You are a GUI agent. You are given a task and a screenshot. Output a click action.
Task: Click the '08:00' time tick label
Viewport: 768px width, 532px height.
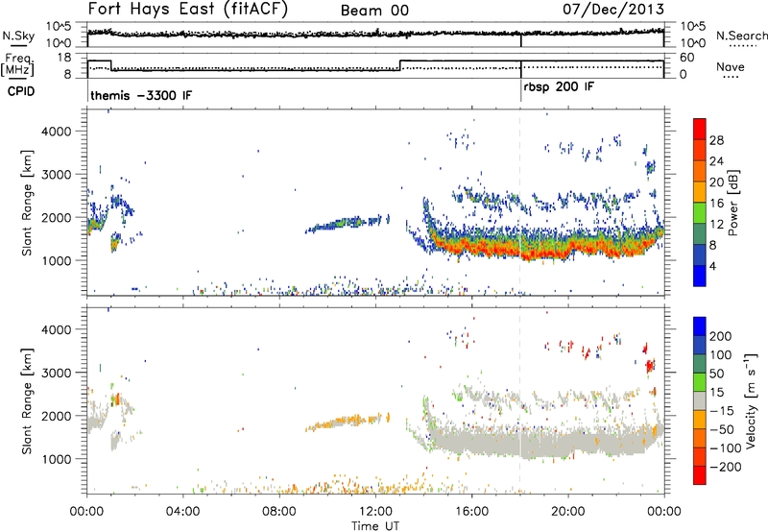point(278,512)
